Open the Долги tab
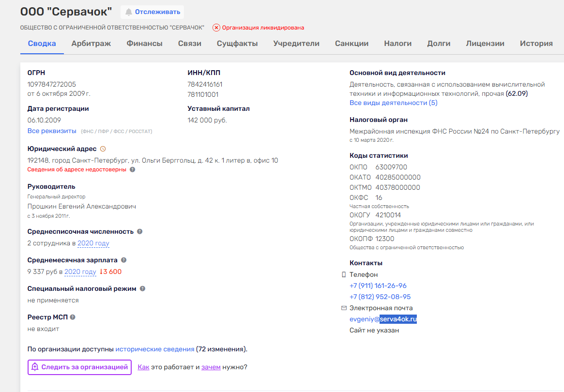The width and height of the screenshot is (564, 392). click(439, 44)
